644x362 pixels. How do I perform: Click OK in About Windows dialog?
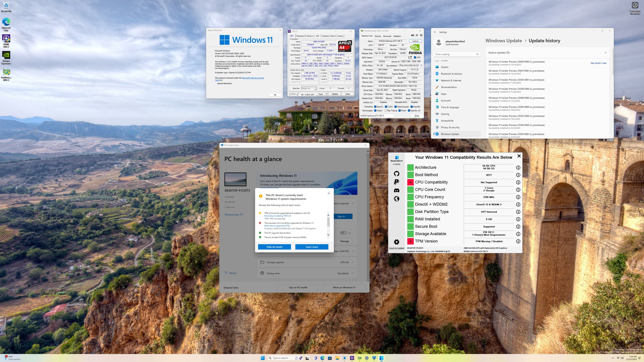275,95
